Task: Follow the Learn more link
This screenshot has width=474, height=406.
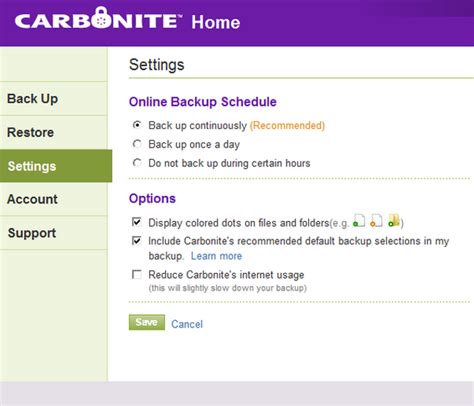Action: click(x=216, y=256)
